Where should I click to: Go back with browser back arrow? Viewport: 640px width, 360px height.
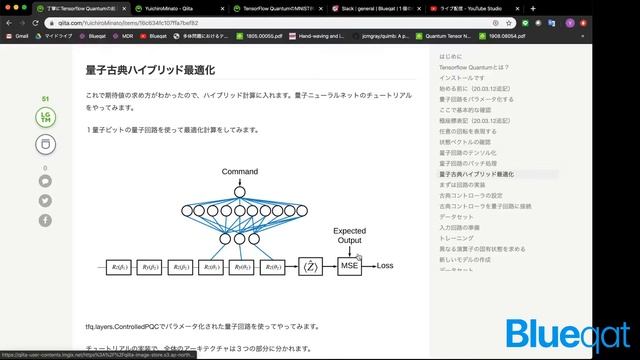pos(9,23)
